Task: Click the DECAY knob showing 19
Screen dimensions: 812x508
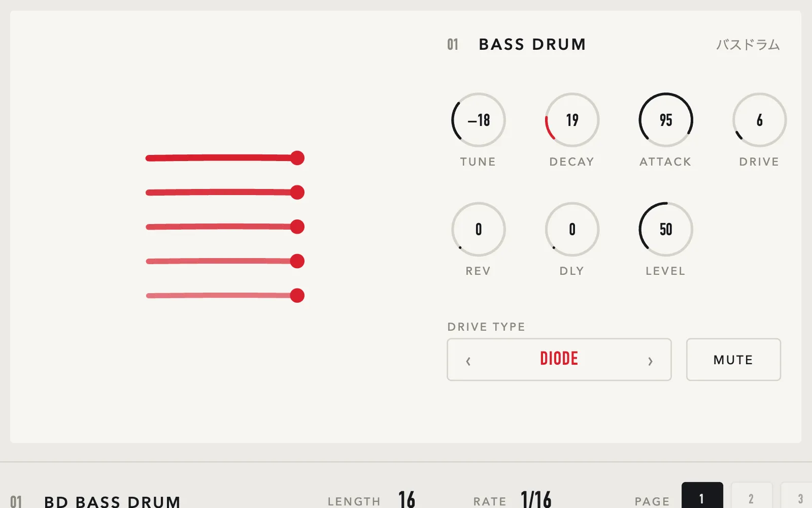Action: click(x=572, y=120)
